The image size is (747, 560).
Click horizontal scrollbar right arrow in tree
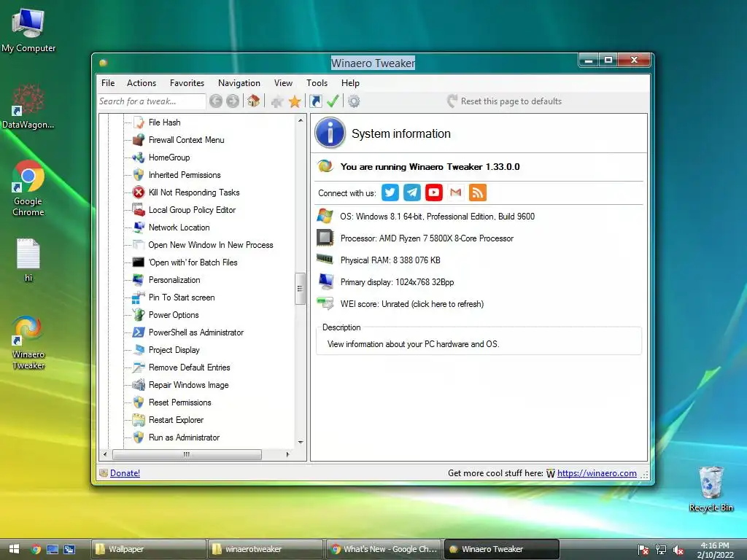[287, 454]
